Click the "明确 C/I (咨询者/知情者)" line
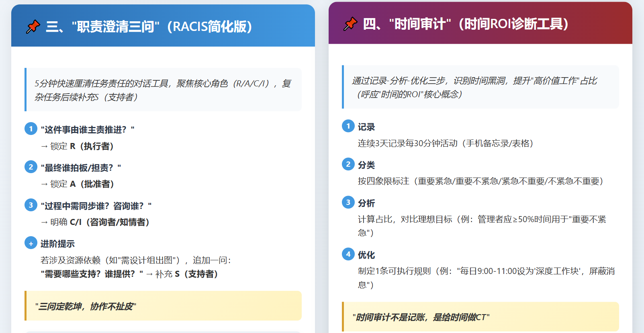Screen dimensions: 644x333 tap(95, 222)
